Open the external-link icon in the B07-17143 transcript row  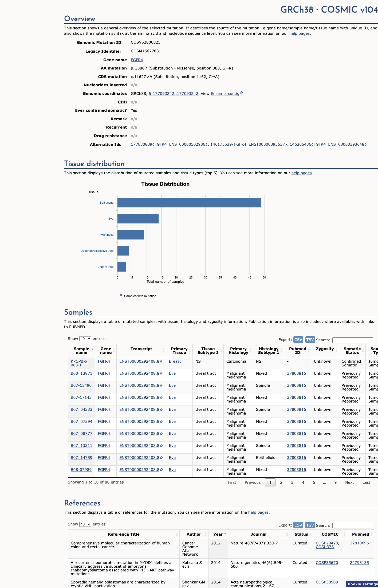click(162, 397)
